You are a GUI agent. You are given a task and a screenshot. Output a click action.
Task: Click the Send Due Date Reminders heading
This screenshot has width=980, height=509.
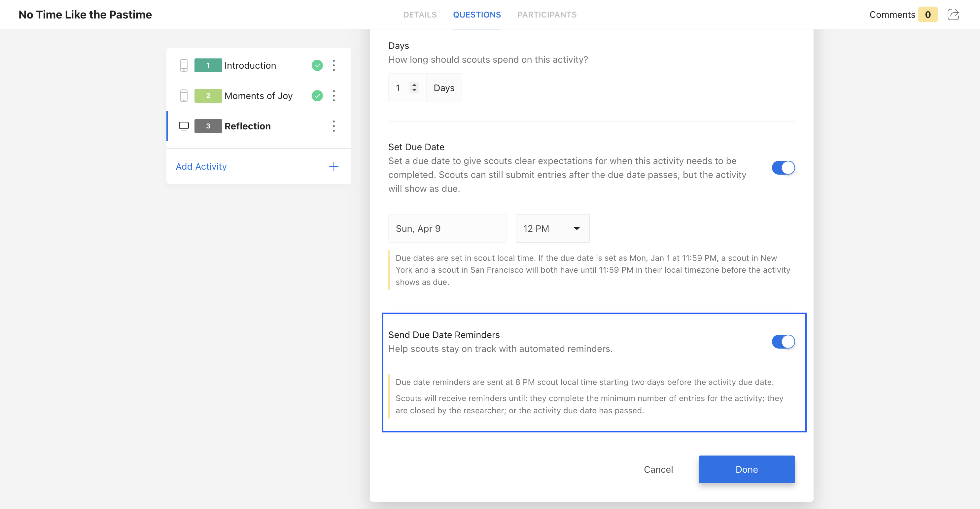[444, 335]
